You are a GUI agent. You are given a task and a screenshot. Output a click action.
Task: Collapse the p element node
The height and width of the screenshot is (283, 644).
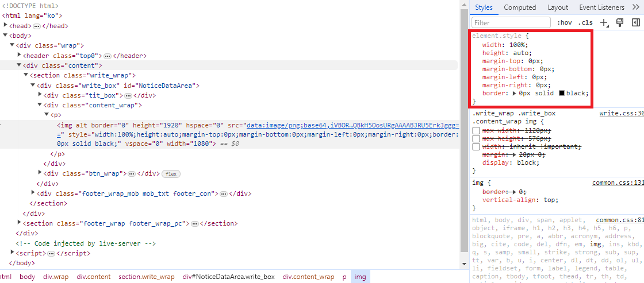click(47, 115)
